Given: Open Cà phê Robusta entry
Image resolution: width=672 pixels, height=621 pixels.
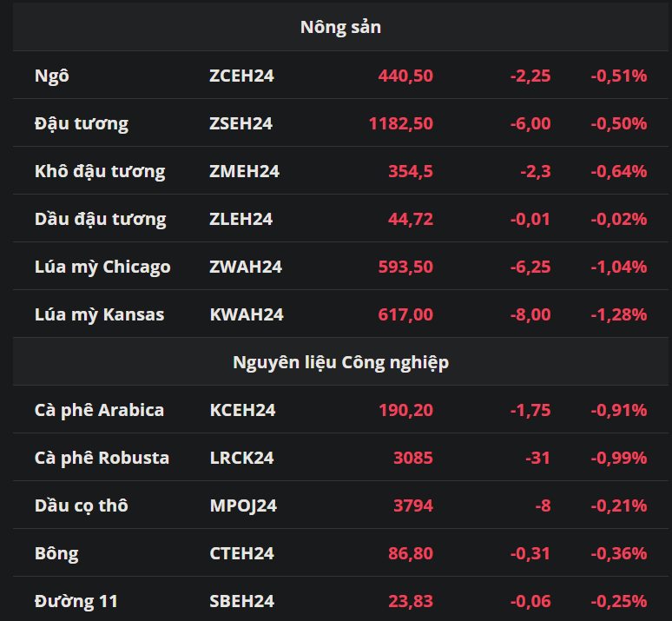Looking at the screenshot, I should (x=102, y=458).
